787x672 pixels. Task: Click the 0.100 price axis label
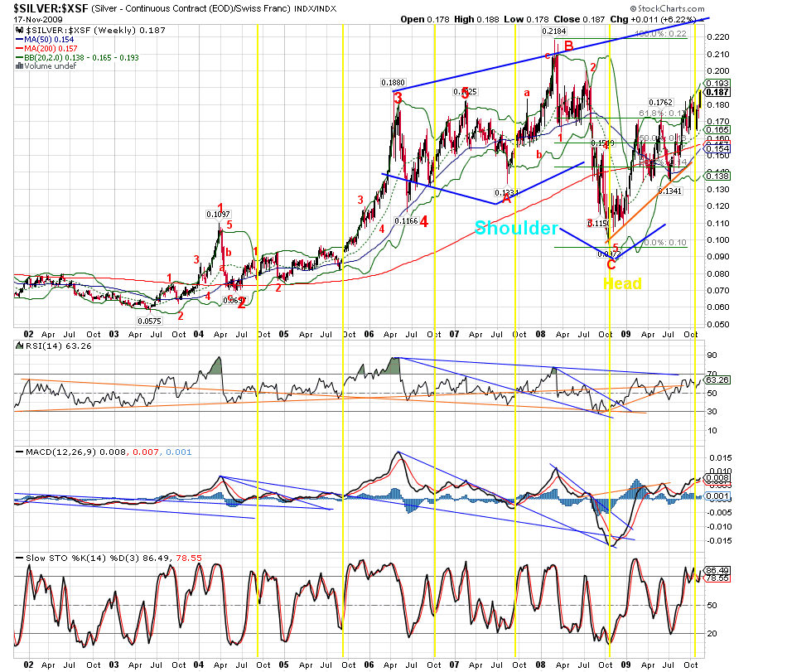[717, 239]
